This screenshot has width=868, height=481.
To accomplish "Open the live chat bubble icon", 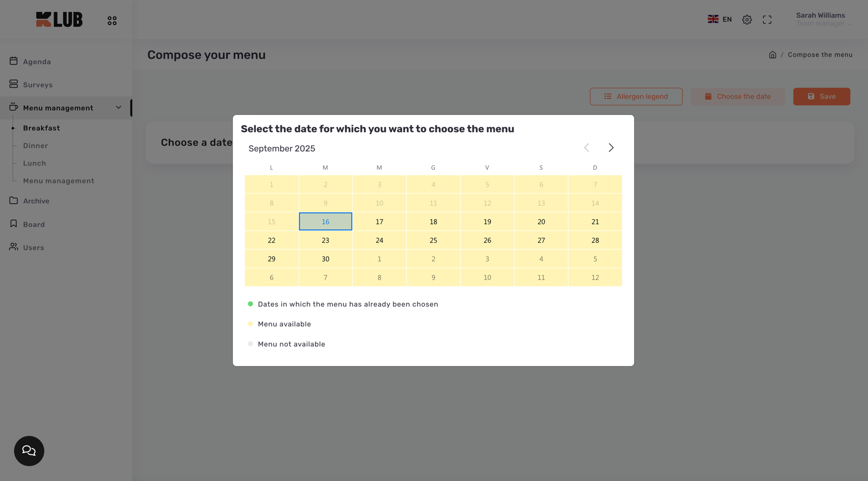I will coord(29,451).
